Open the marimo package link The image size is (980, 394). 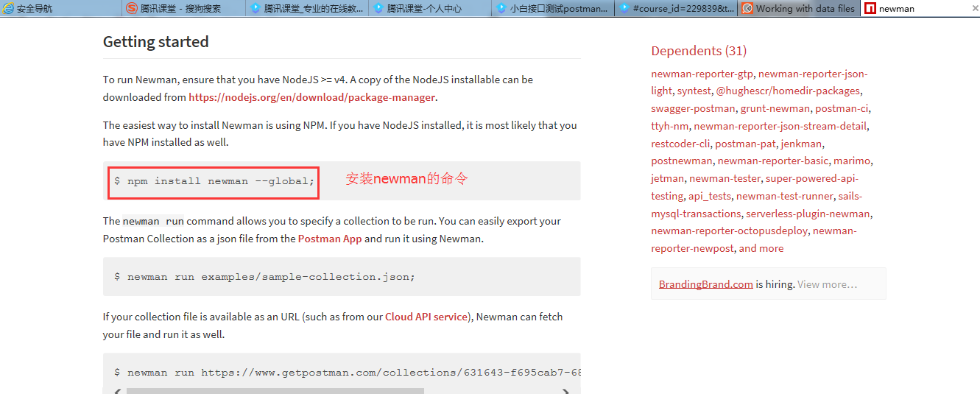853,161
